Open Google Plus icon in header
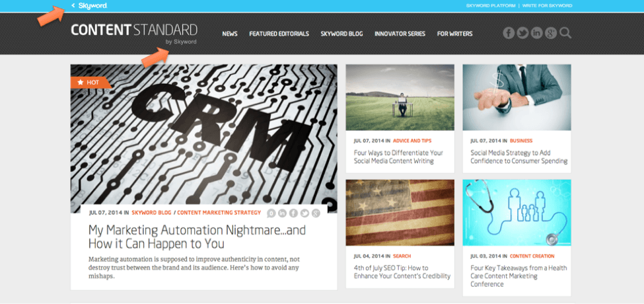Screen dimensions: 644x304 pyautogui.click(x=550, y=33)
